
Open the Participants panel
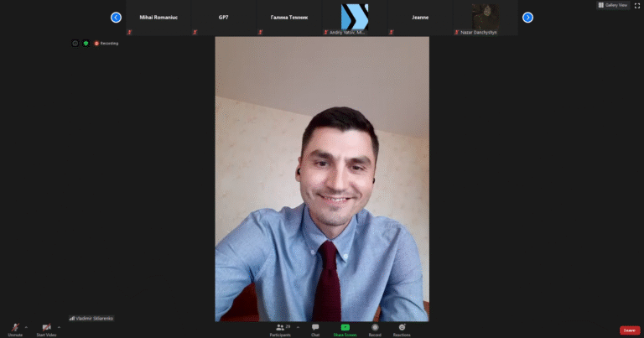click(x=280, y=328)
